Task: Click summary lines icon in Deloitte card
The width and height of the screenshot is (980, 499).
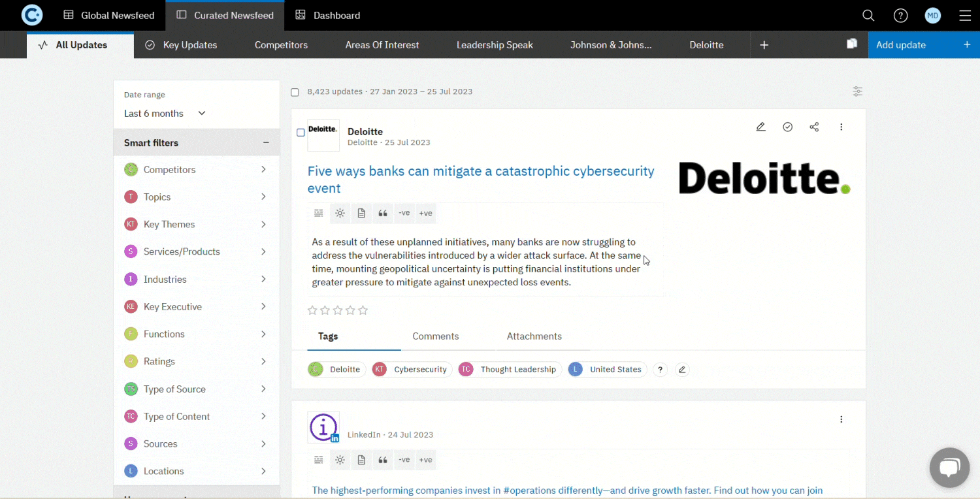Action: click(x=319, y=213)
